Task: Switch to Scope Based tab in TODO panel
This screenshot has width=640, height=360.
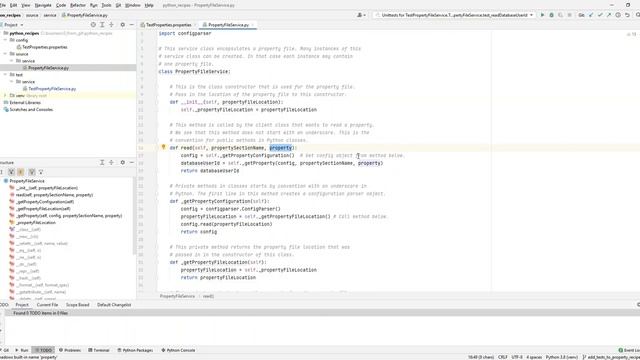Action: coord(78,305)
